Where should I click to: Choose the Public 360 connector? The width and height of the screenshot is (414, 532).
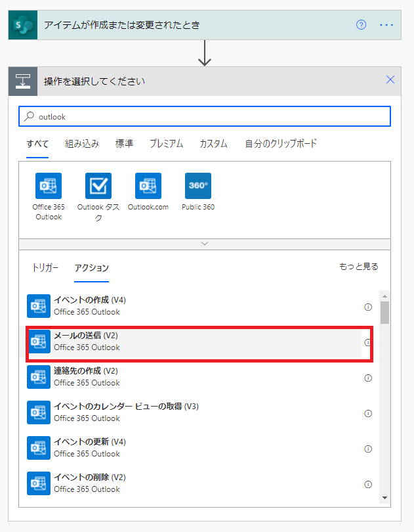(198, 192)
